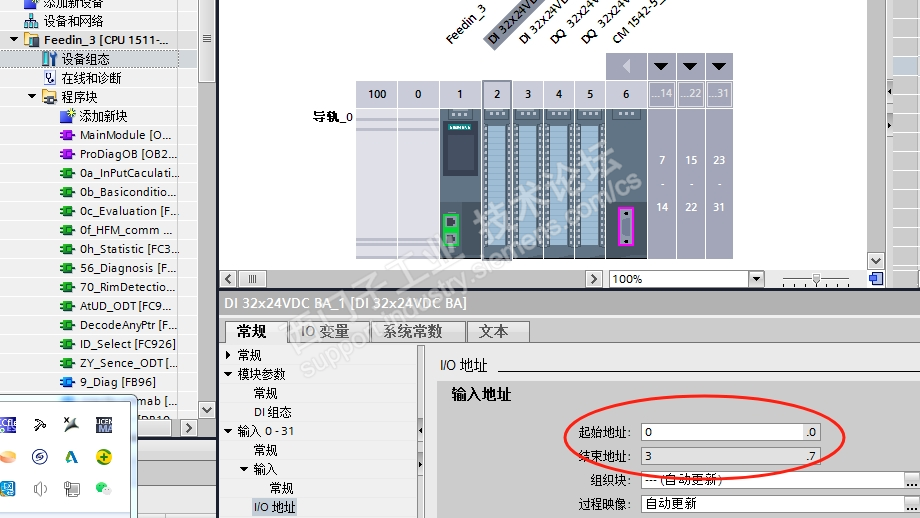This screenshot has width=920, height=518.
Task: Open AtUD_ODT function block
Action: [x=125, y=306]
